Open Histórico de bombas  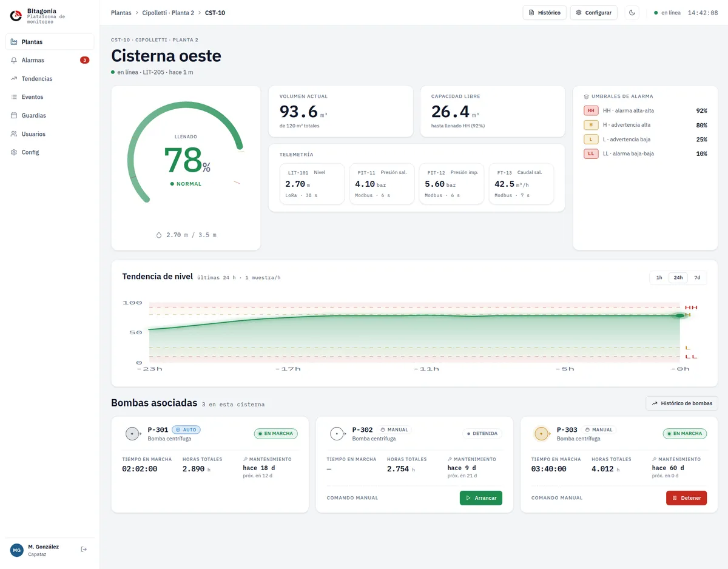click(682, 403)
